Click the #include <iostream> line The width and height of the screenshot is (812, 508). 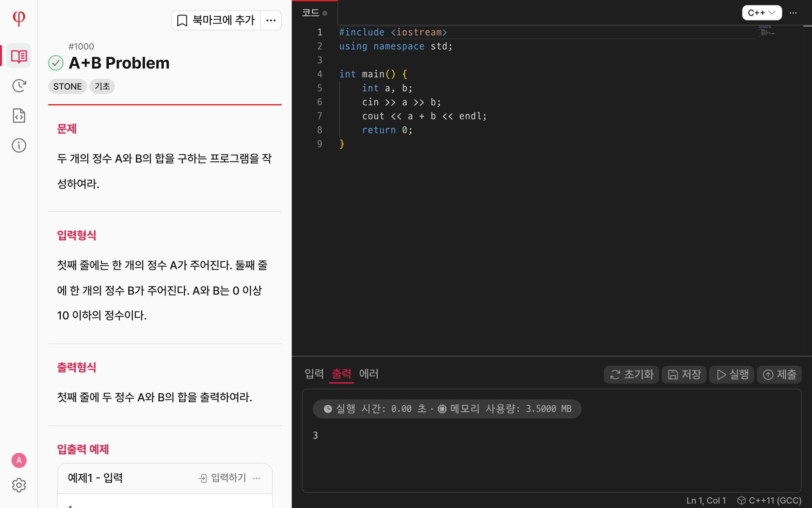[393, 32]
